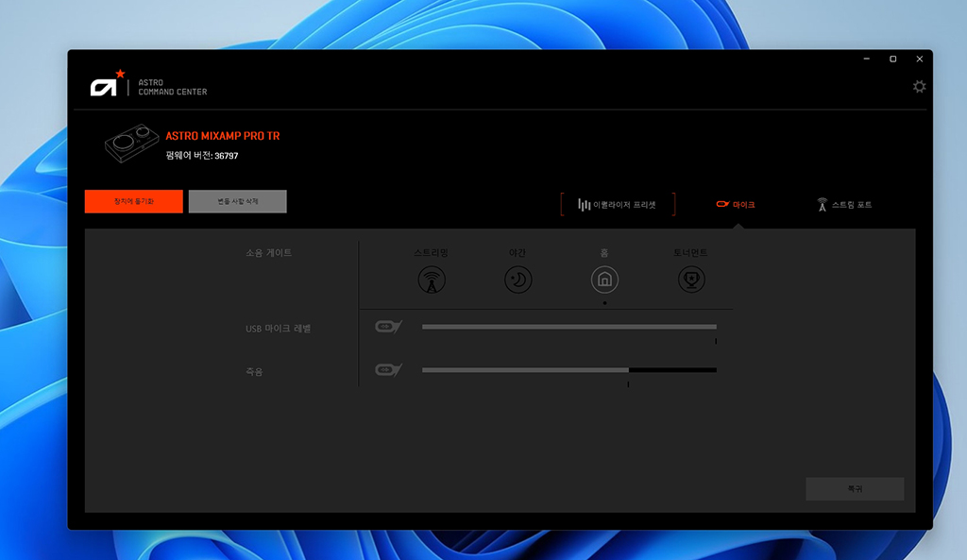Image resolution: width=967 pixels, height=560 pixels.
Task: Click the gray 변동 사항 삭제 button
Action: 237,202
